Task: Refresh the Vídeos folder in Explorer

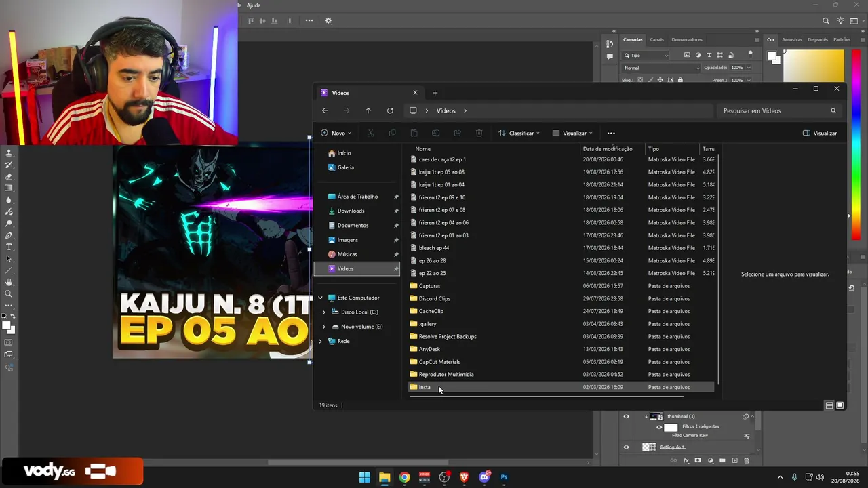Action: (390, 110)
